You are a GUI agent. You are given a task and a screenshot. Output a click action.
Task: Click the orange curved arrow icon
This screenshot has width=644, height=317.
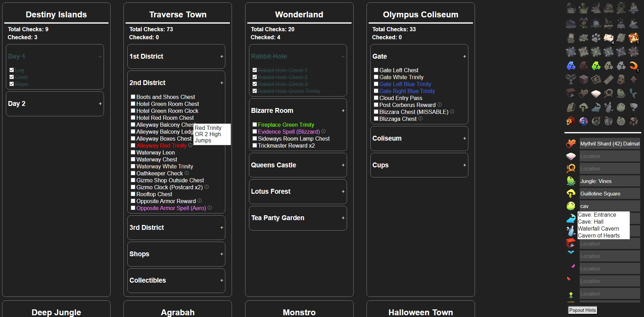(634, 65)
